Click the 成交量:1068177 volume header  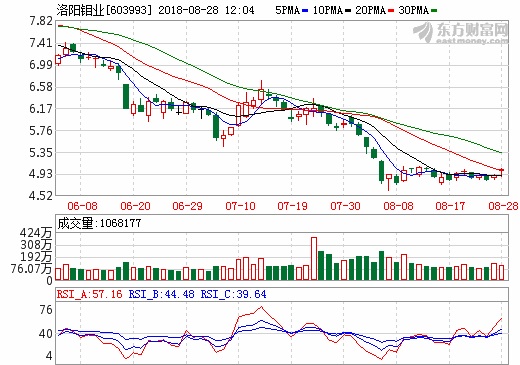(99, 223)
